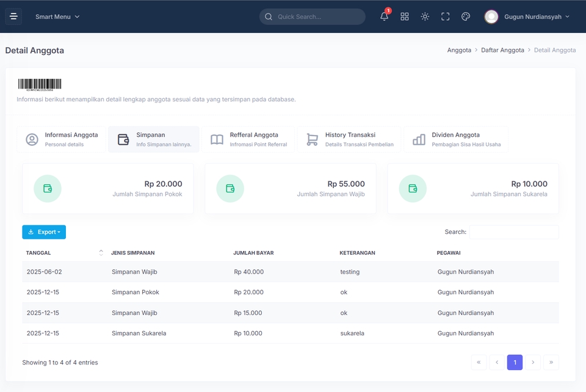Go to previous page pagination button
The width and height of the screenshot is (586, 392).
(497, 362)
